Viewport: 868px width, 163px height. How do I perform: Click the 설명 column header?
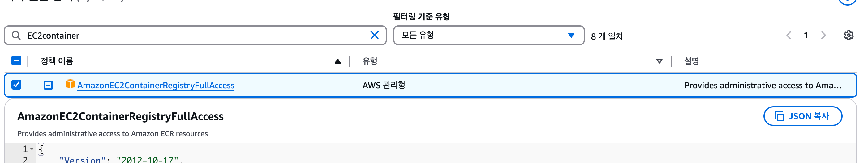pyautogui.click(x=691, y=61)
